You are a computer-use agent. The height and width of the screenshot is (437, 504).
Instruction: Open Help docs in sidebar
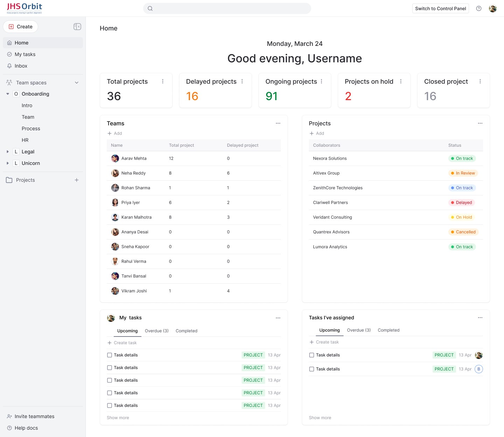tap(23, 428)
